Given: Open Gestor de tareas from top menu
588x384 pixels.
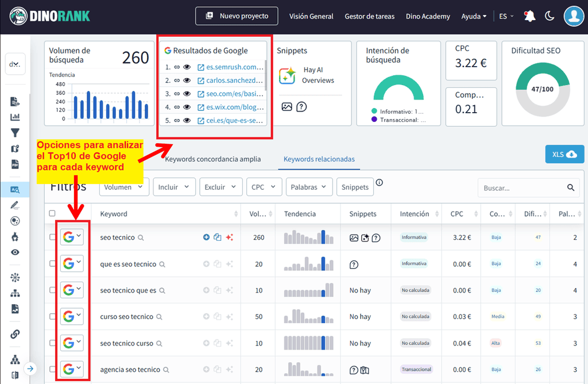Looking at the screenshot, I should coord(369,16).
